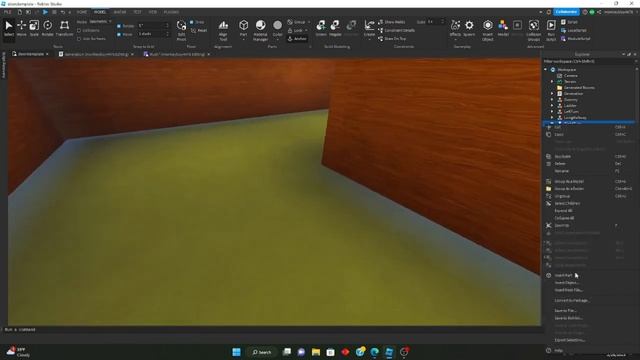Viewport: 640px width, 360px height.
Task: Open Collision Groups editor
Action: 533,30
